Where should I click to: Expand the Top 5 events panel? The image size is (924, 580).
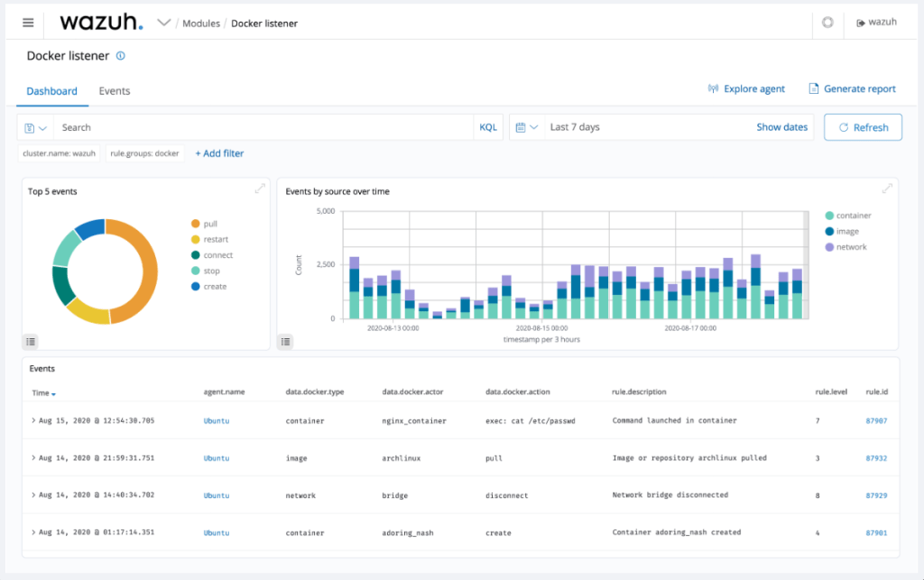260,189
